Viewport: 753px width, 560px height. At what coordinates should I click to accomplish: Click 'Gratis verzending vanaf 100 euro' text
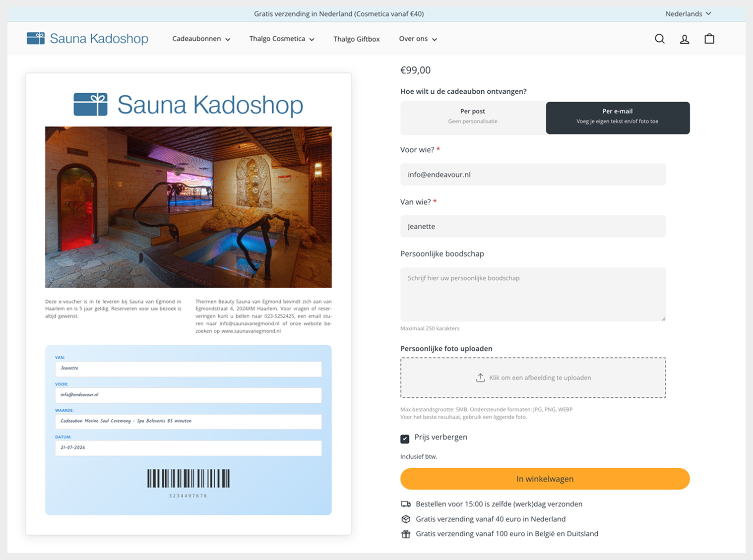point(507,534)
